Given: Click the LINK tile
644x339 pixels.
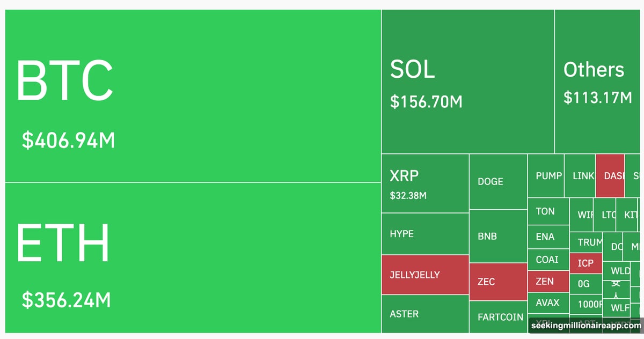Looking at the screenshot, I should [x=580, y=176].
